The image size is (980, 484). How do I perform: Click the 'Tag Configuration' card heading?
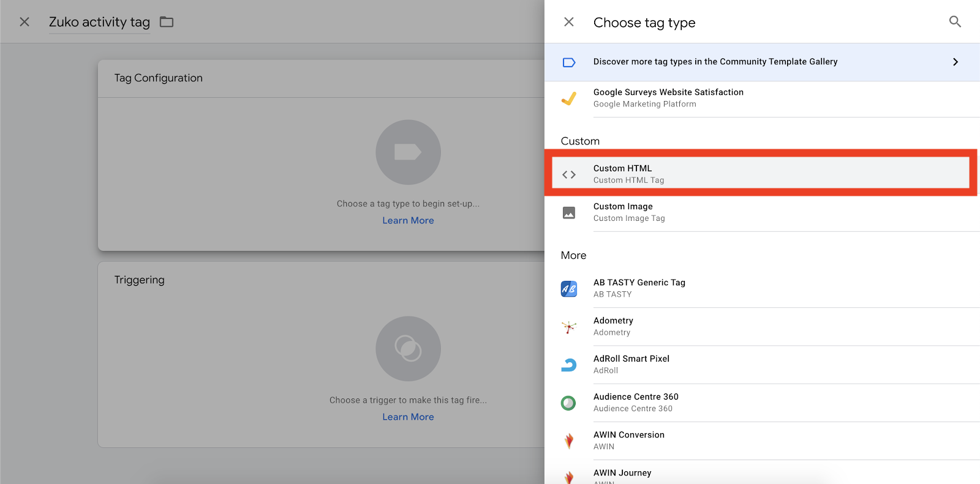(158, 78)
